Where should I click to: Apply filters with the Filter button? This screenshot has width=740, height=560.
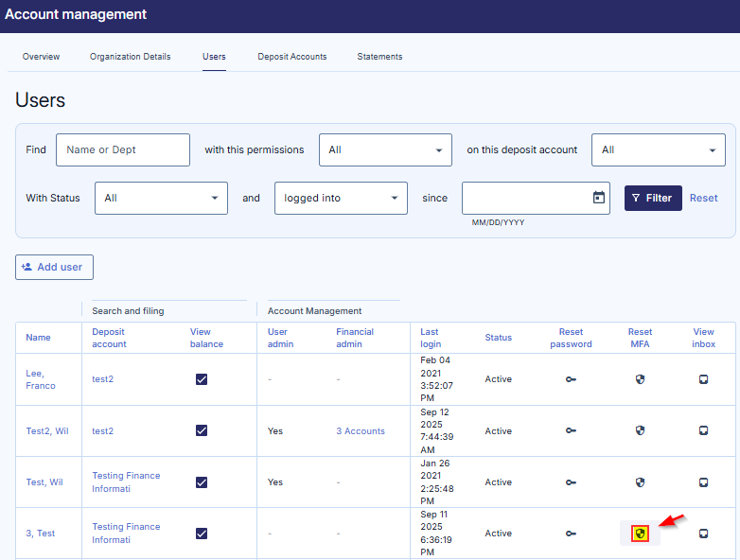coord(652,198)
